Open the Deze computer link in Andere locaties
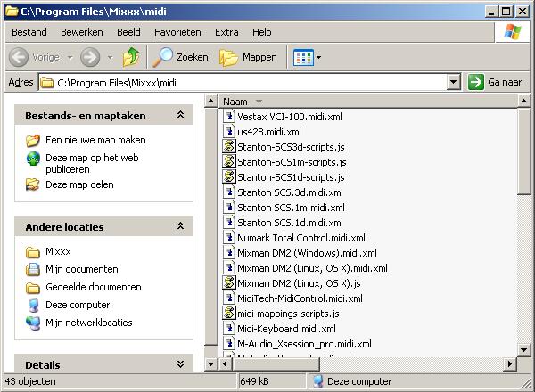 click(x=78, y=305)
